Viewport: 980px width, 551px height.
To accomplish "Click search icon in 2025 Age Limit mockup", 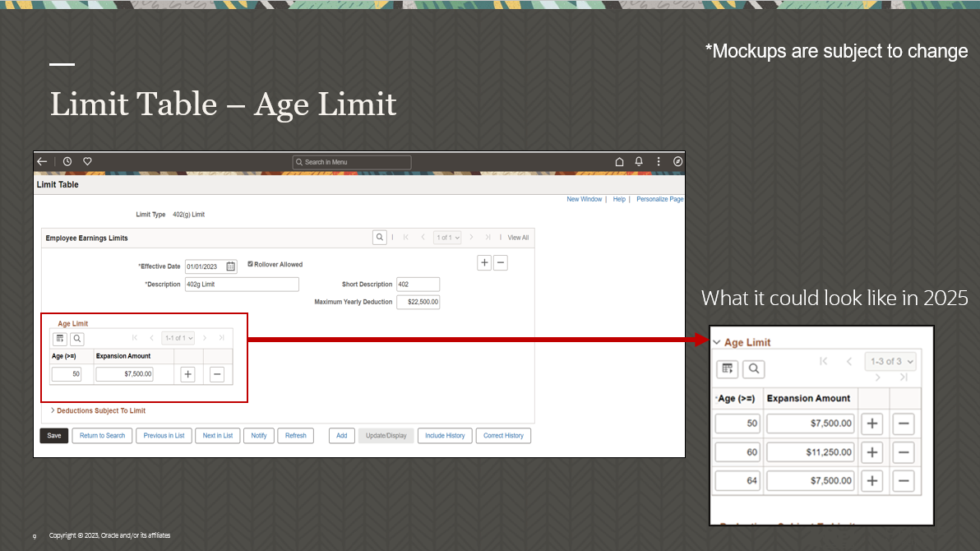I will [754, 368].
